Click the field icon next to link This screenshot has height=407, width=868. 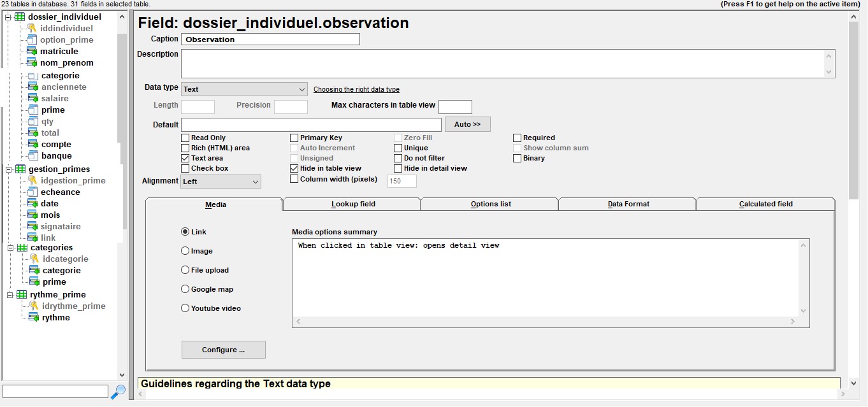click(x=33, y=238)
